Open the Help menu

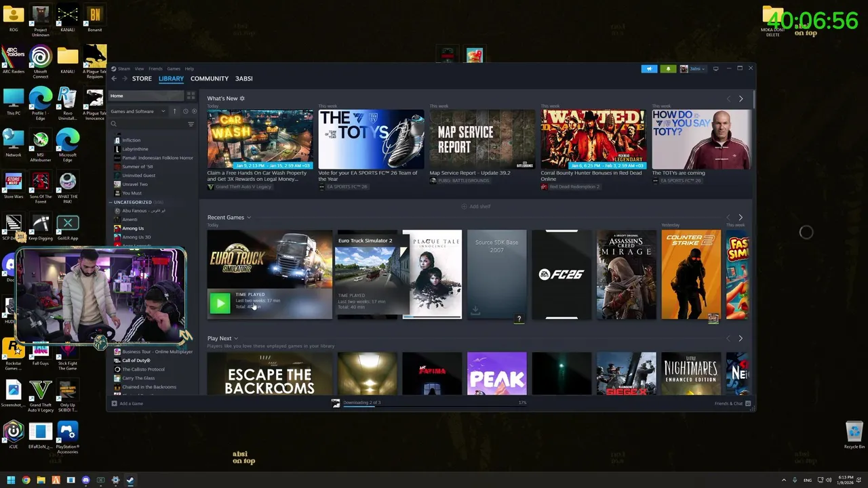click(x=189, y=68)
